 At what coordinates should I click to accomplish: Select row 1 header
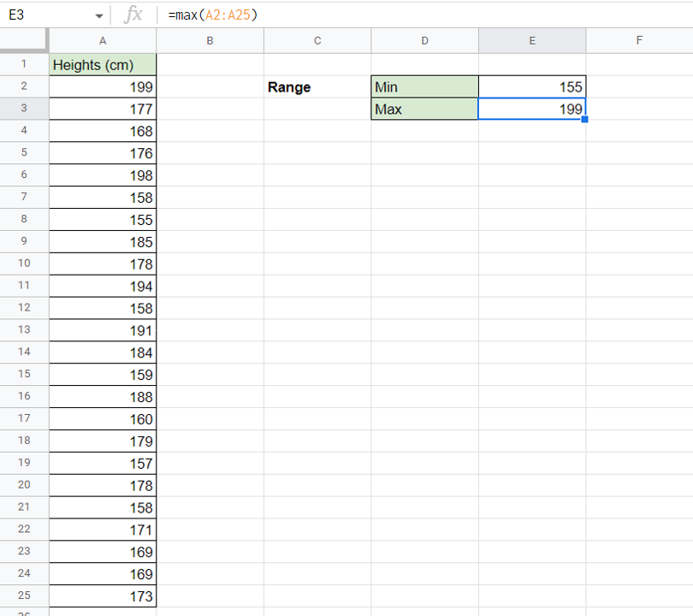24,64
